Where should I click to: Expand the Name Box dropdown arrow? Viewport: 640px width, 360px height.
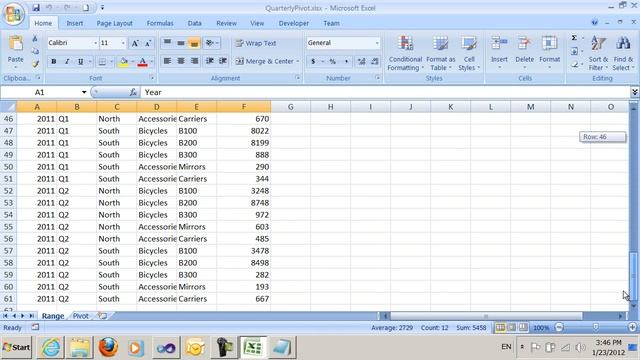(84, 92)
